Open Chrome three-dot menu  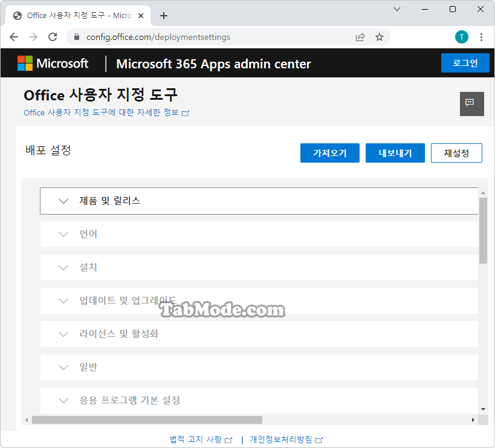click(x=481, y=37)
